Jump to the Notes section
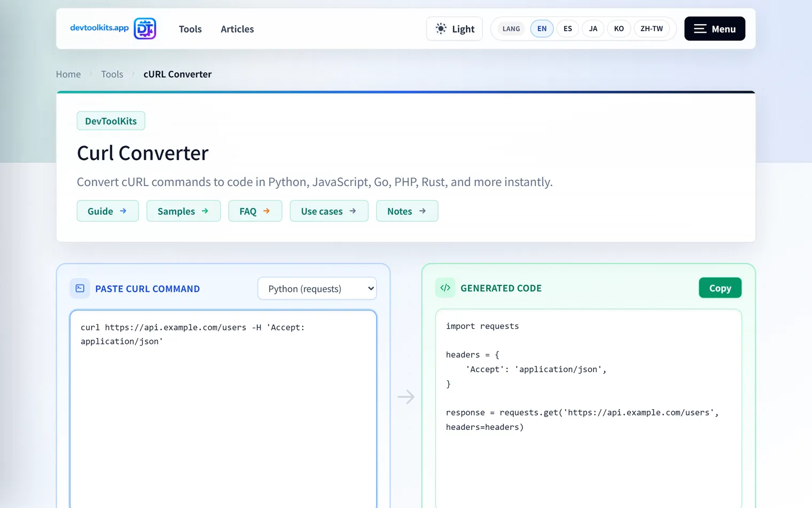 click(x=407, y=211)
